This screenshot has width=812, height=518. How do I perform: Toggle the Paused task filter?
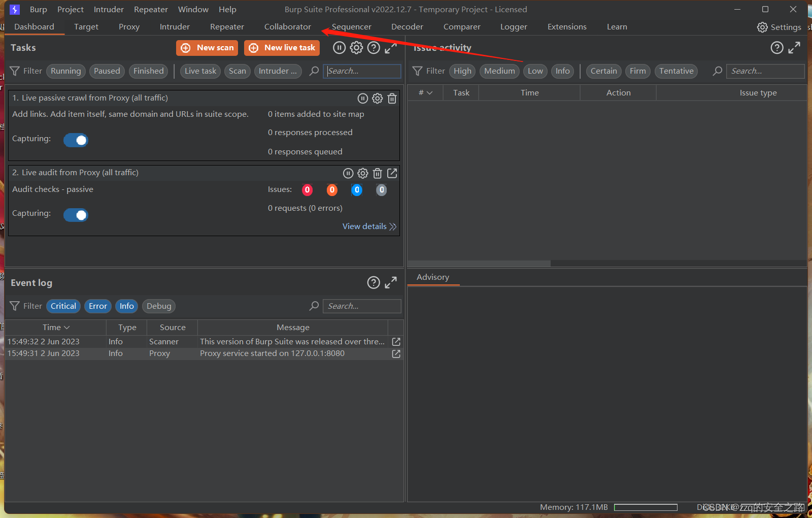click(107, 71)
